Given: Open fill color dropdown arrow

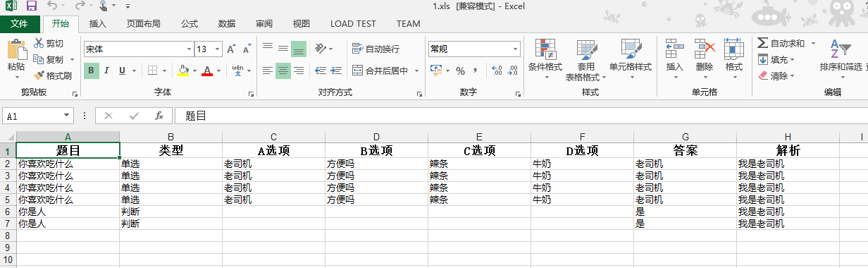Looking at the screenshot, I should (194, 71).
